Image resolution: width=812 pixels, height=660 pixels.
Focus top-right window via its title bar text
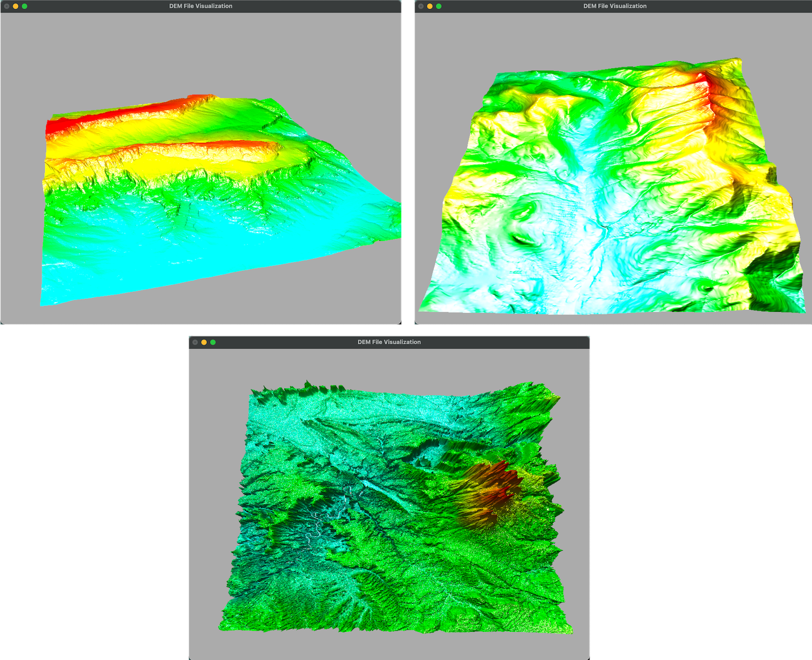(615, 6)
